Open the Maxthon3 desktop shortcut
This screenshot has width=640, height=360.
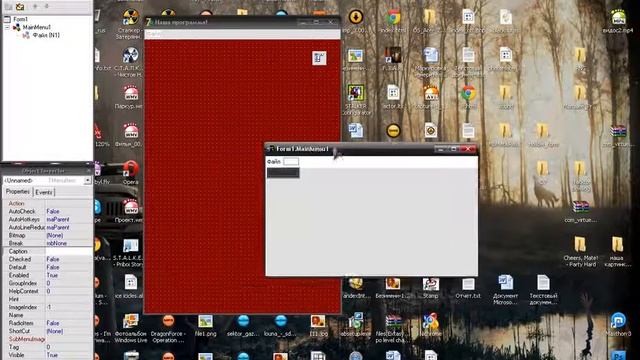pyautogui.click(x=618, y=324)
